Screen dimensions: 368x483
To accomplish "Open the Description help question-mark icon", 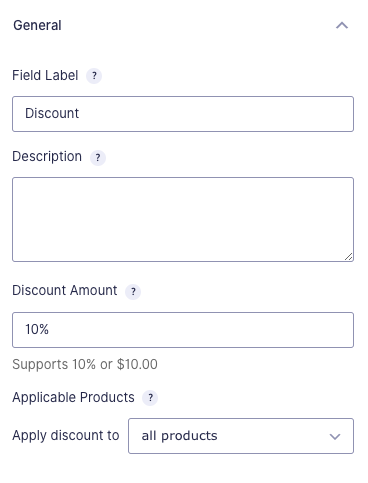I will pyautogui.click(x=98, y=157).
